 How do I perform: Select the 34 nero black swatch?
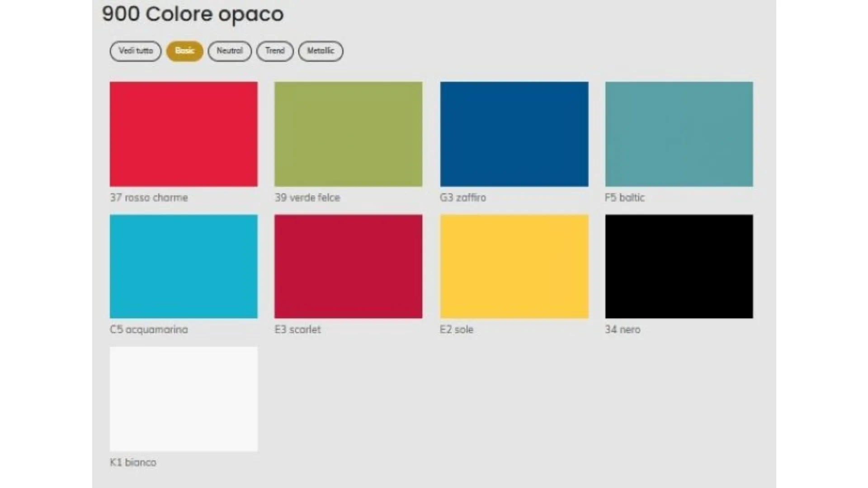(679, 266)
